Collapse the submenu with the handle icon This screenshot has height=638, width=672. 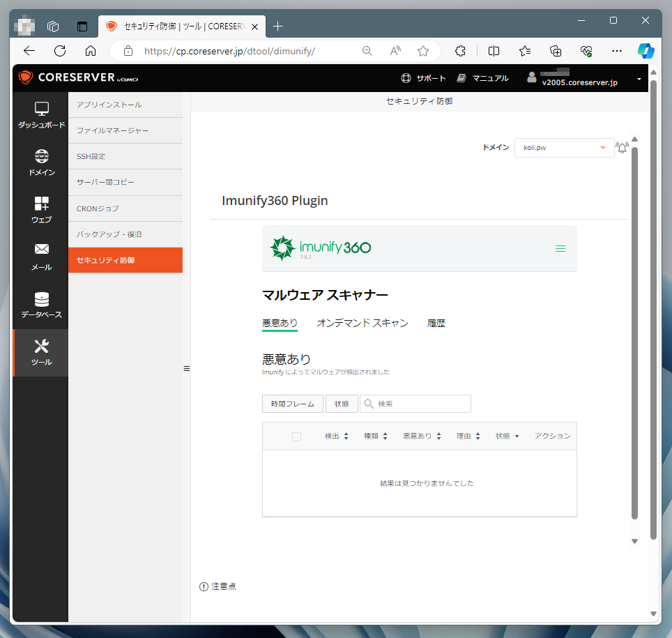point(186,368)
